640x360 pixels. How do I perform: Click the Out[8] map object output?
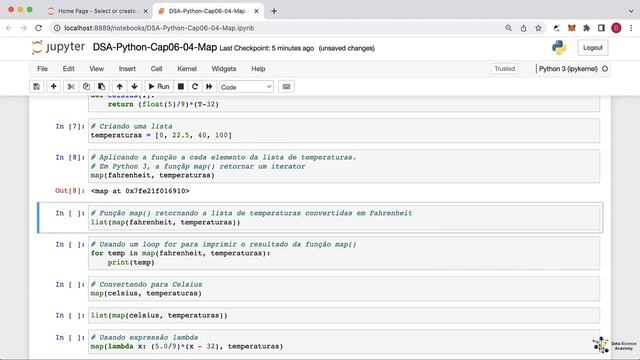point(140,191)
